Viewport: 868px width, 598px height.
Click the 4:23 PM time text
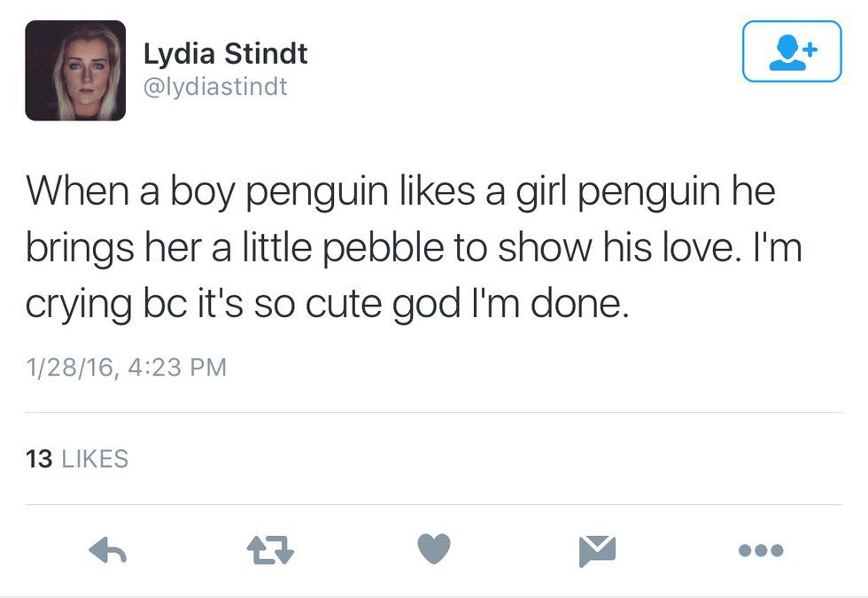tap(177, 366)
